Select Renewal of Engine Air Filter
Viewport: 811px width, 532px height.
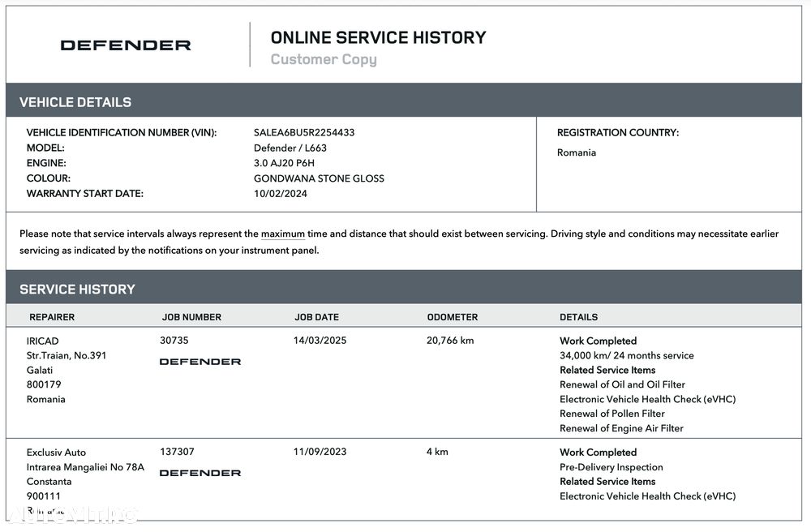622,428
